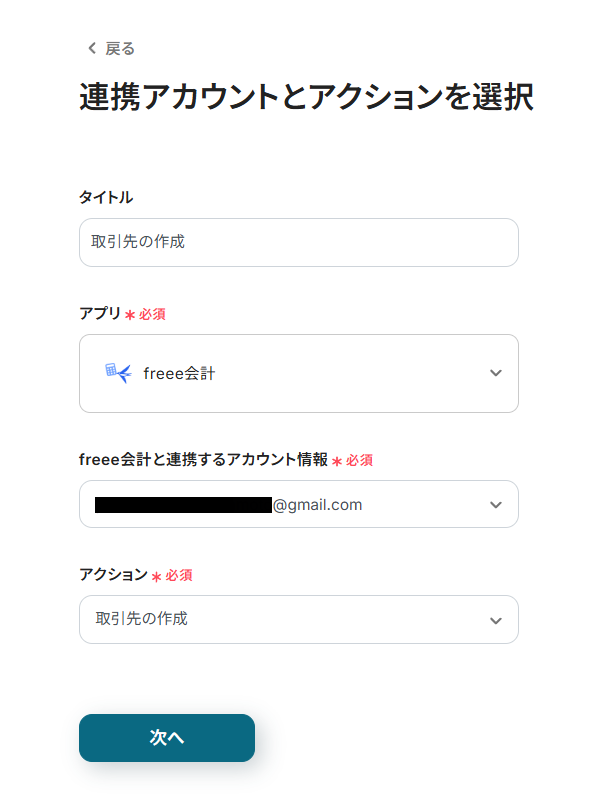Click the asterisk beside account info label

coord(337,461)
